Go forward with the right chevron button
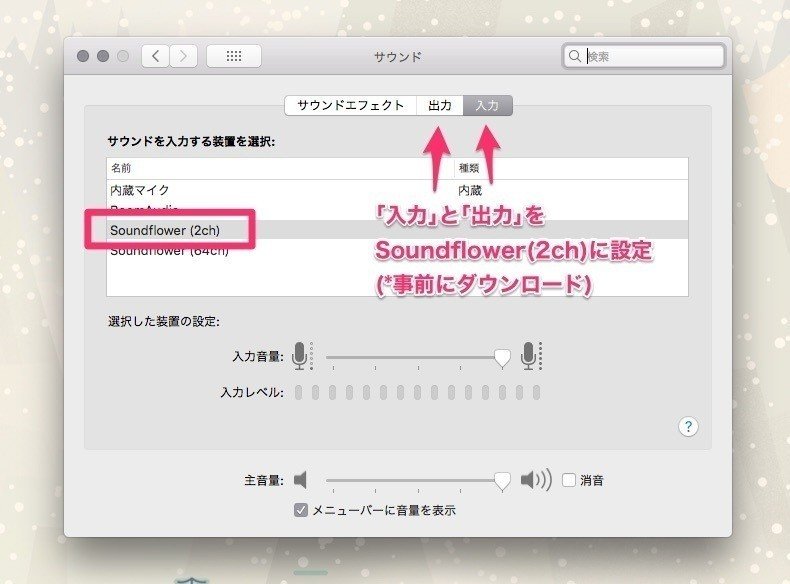 click(x=183, y=56)
